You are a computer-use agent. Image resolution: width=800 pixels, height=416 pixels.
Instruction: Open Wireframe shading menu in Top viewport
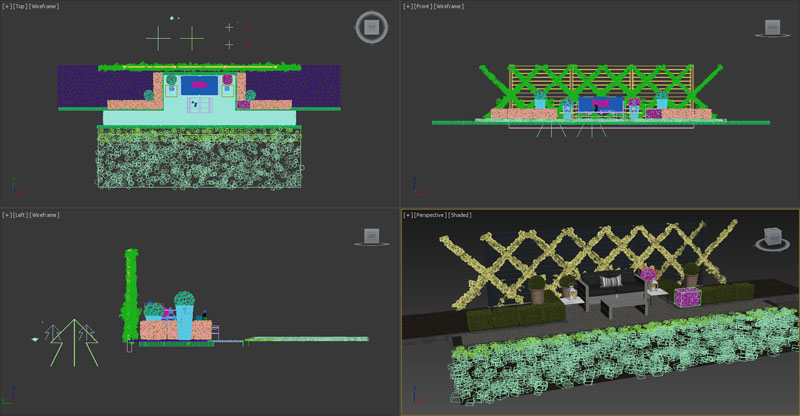pos(44,6)
